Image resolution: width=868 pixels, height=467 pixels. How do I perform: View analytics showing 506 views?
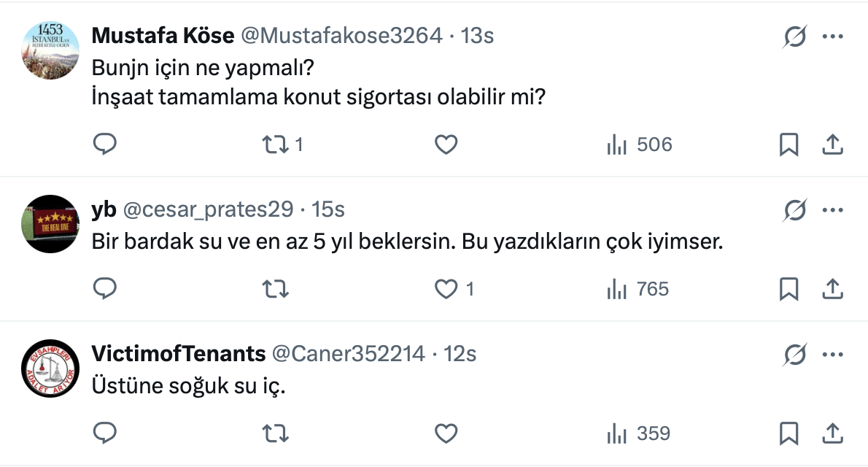[x=639, y=144]
